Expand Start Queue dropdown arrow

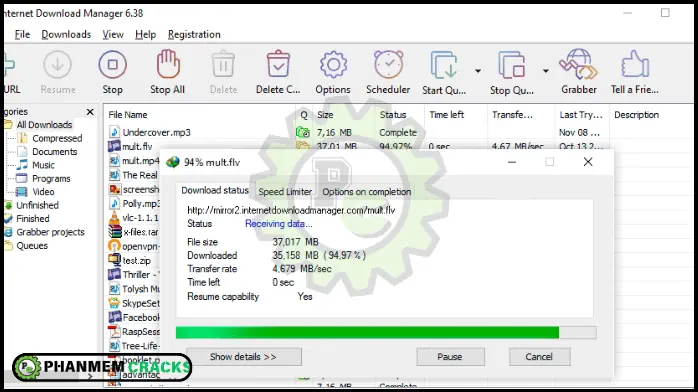(478, 71)
